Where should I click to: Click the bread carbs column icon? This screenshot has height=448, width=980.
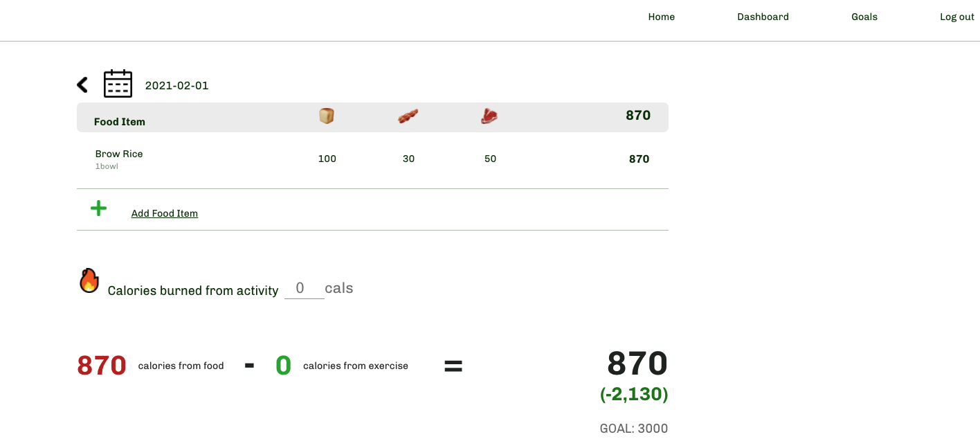click(326, 116)
